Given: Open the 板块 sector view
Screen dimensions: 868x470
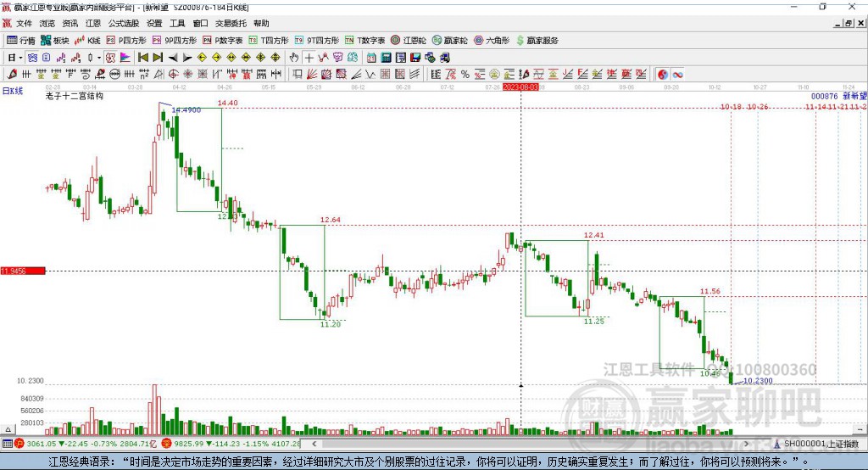Looking at the screenshot, I should (54, 41).
